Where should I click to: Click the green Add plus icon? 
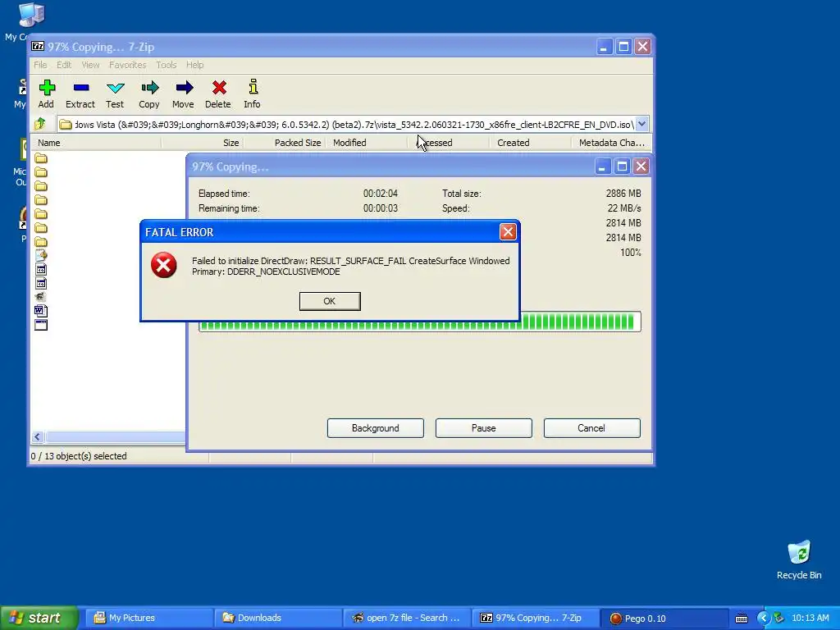coord(47,87)
